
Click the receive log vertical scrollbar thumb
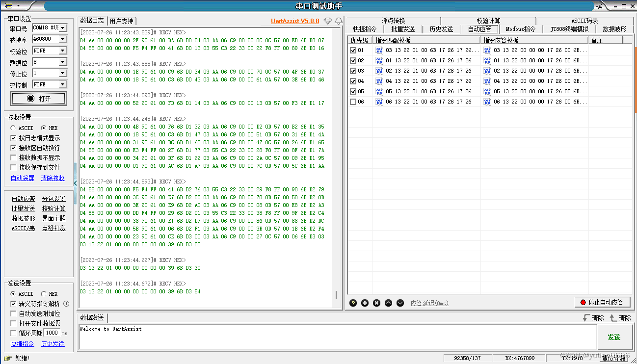pos(336,295)
